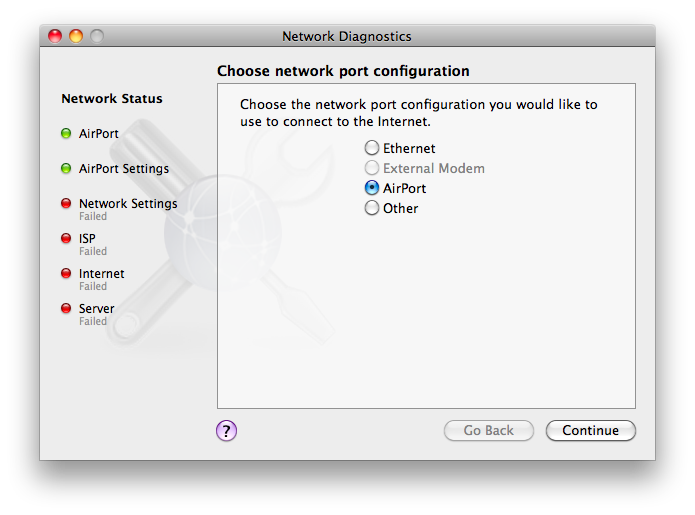695x515 pixels.
Task: Click the green AirPort Settings status light
Action: click(x=66, y=169)
